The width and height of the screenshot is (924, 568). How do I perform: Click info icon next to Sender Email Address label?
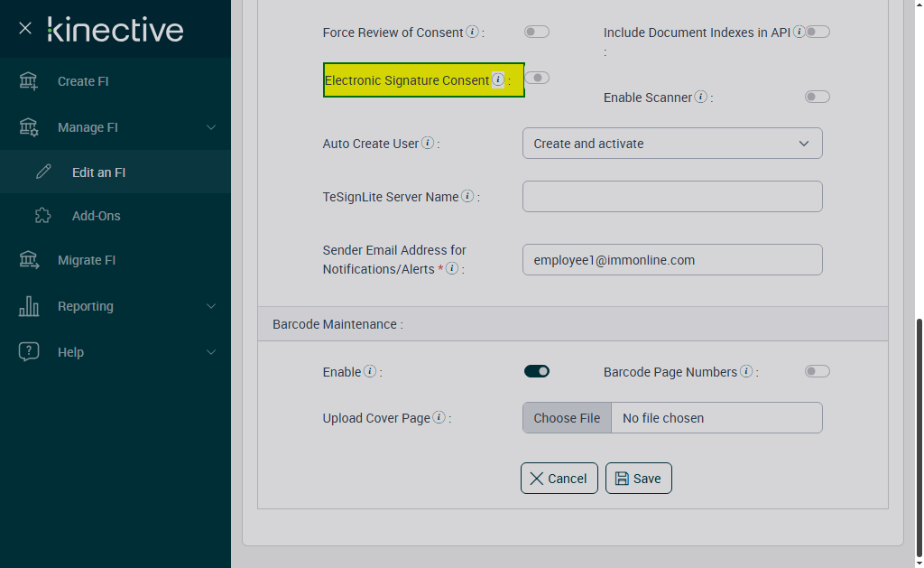452,268
